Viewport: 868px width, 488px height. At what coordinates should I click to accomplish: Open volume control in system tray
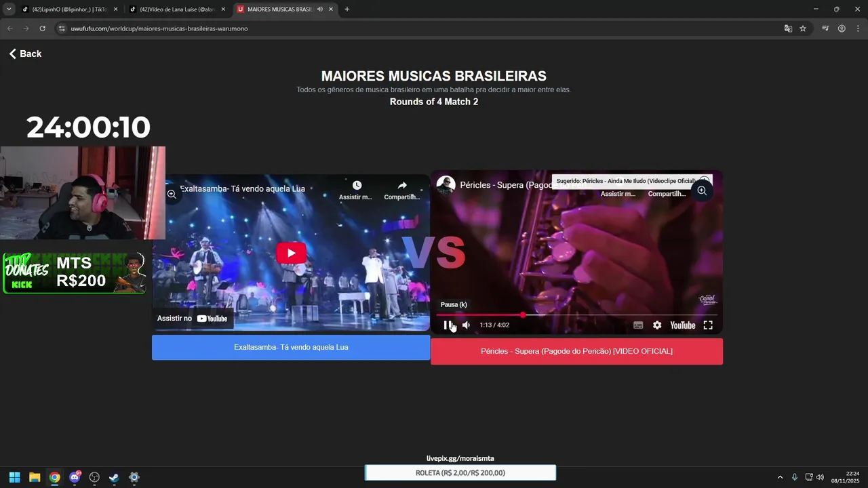820,477
